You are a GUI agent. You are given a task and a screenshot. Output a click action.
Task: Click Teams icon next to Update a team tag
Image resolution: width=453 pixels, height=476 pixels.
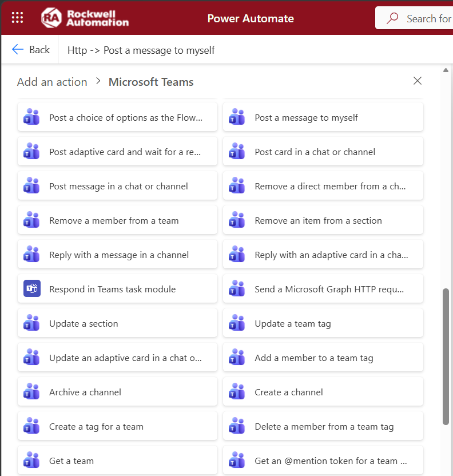(x=237, y=323)
